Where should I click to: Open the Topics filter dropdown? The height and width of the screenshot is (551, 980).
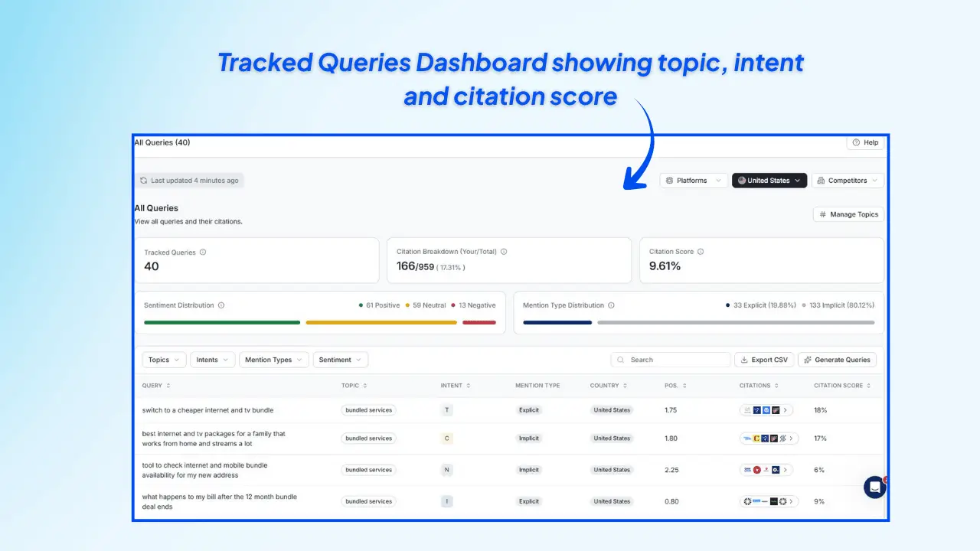coord(163,360)
